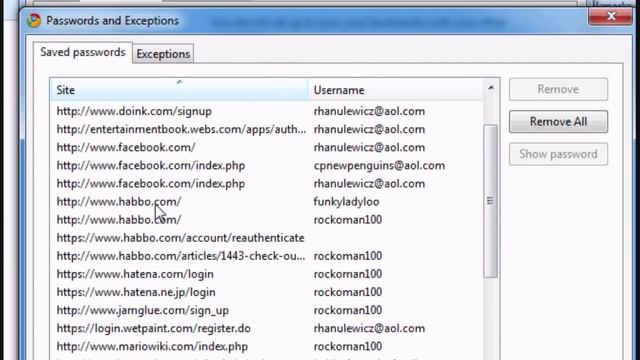Click rockoman100 in the jamglue.com row
The image size is (640, 360).
[348, 310]
